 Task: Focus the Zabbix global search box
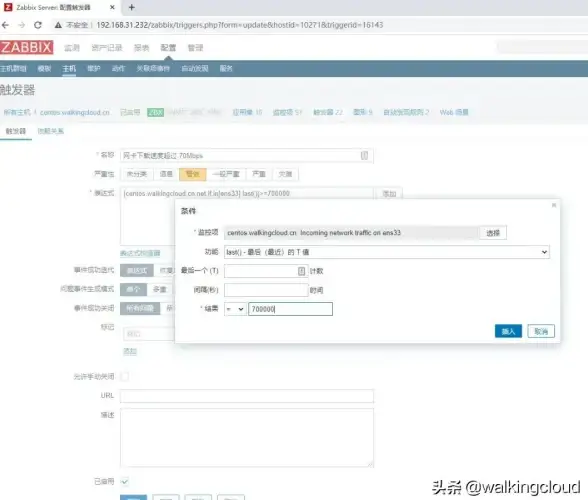click(542, 47)
